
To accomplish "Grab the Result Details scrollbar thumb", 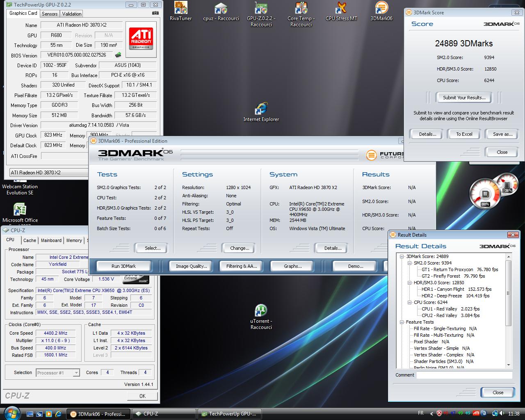I will coord(509,293).
